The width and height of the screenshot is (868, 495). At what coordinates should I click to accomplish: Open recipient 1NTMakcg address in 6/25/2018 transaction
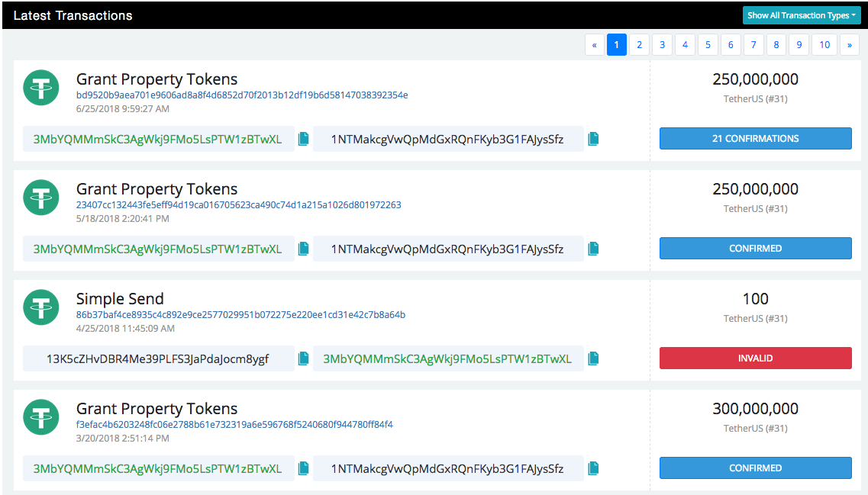447,140
